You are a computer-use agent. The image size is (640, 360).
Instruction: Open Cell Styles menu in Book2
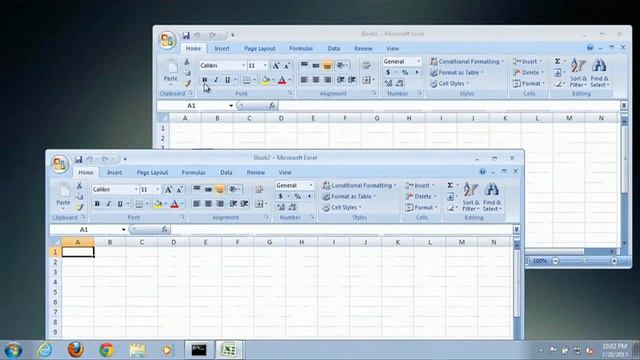[342, 207]
